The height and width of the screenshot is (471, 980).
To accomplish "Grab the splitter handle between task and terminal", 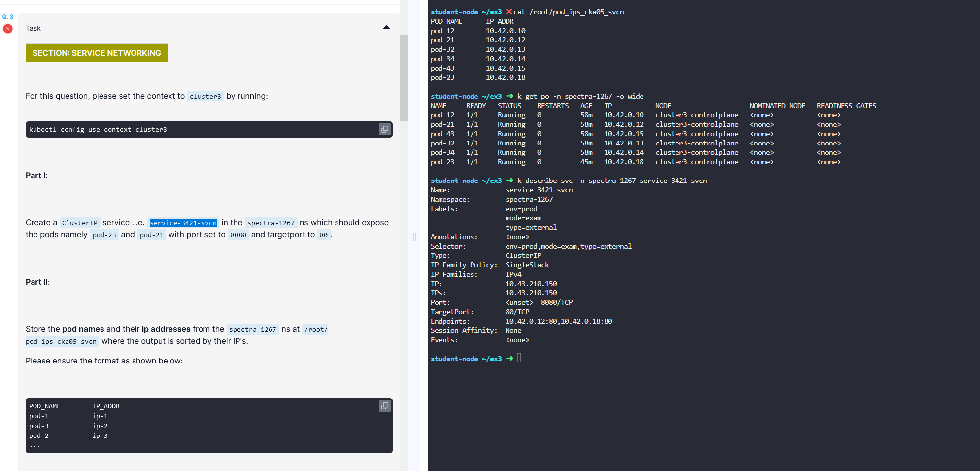I will coord(414,237).
